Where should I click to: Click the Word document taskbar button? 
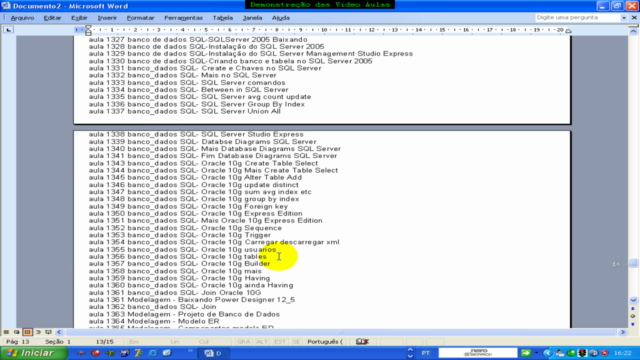coord(214,353)
